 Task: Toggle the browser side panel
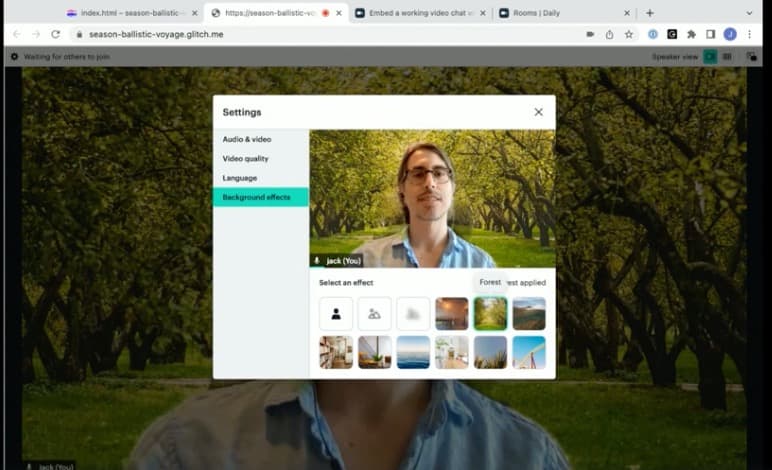tap(710, 34)
